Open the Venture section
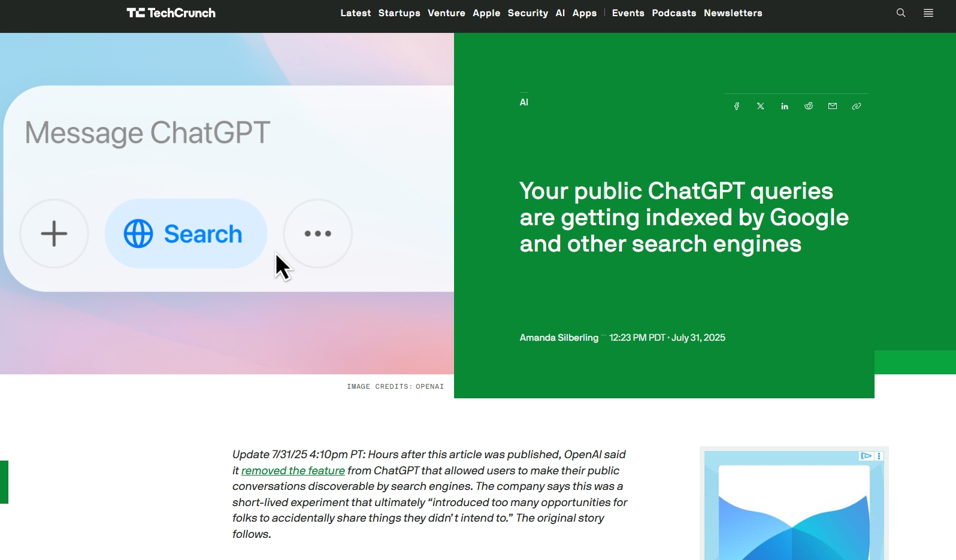 (x=446, y=13)
